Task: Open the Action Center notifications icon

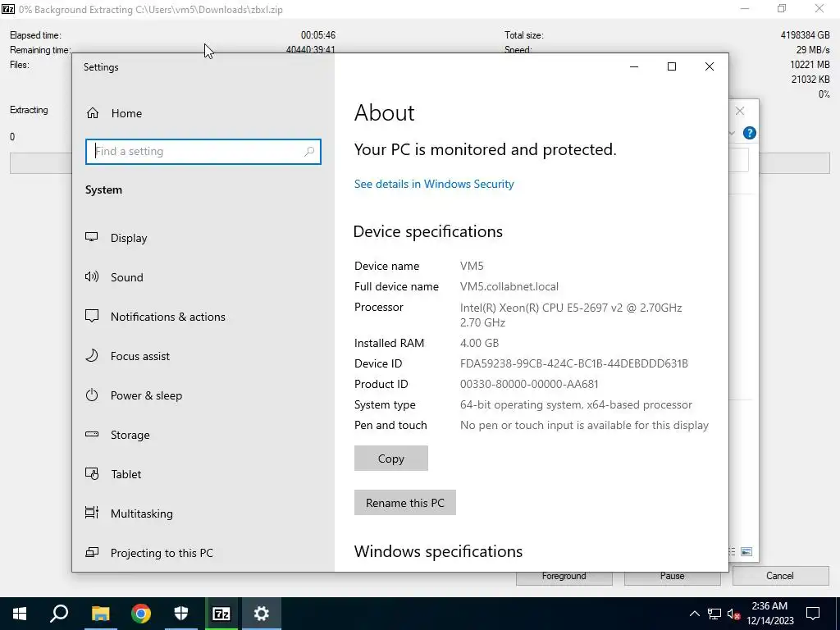Action: pos(813,614)
